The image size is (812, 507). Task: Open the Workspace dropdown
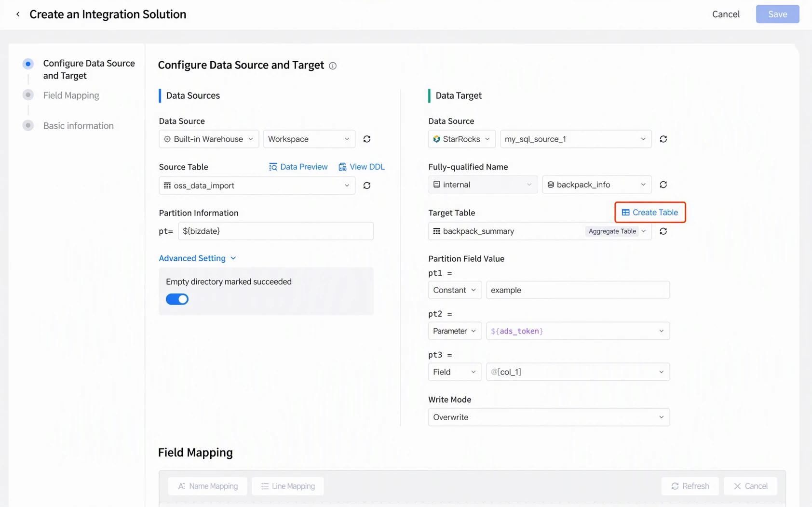[x=309, y=139]
